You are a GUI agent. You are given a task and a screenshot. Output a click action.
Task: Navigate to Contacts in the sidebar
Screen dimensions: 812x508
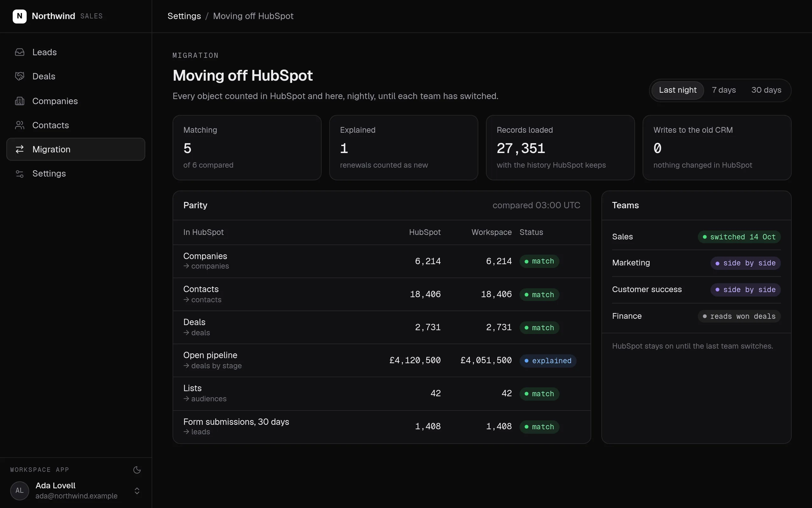click(x=76, y=125)
